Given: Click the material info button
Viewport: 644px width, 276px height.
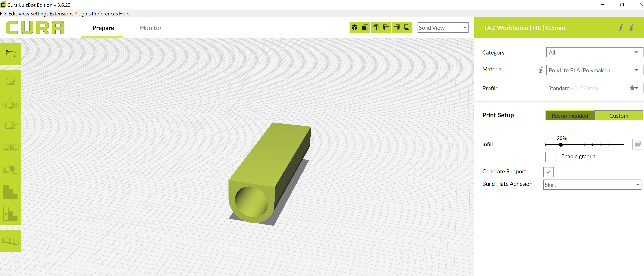Looking at the screenshot, I should point(540,70).
